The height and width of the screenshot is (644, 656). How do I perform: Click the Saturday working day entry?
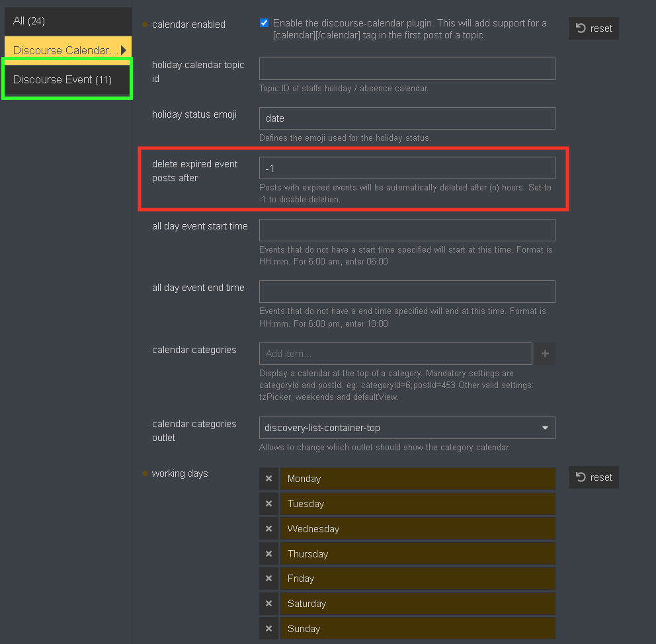pos(418,604)
